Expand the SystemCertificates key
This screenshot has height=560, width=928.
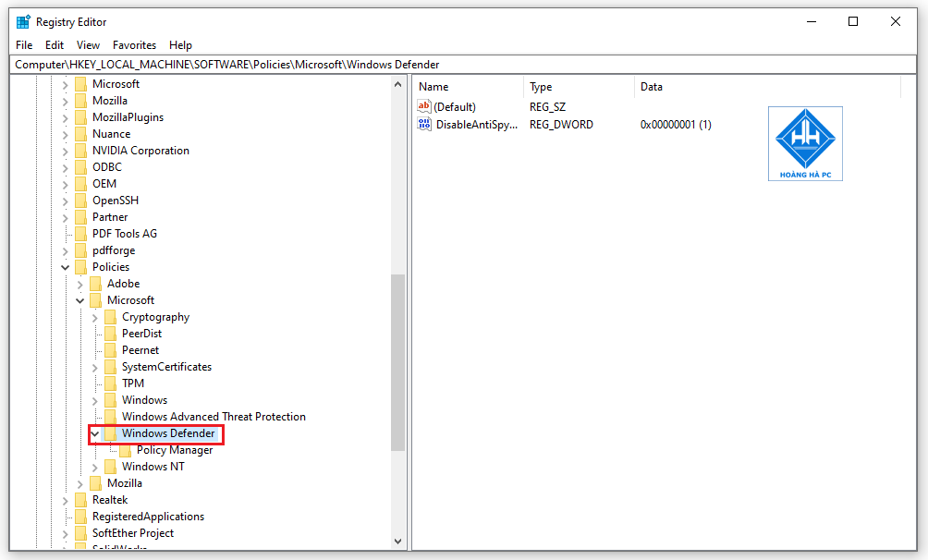95,368
